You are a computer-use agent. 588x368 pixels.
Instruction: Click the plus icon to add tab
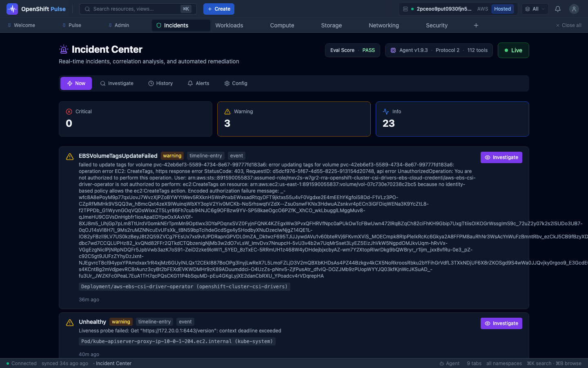476,25
